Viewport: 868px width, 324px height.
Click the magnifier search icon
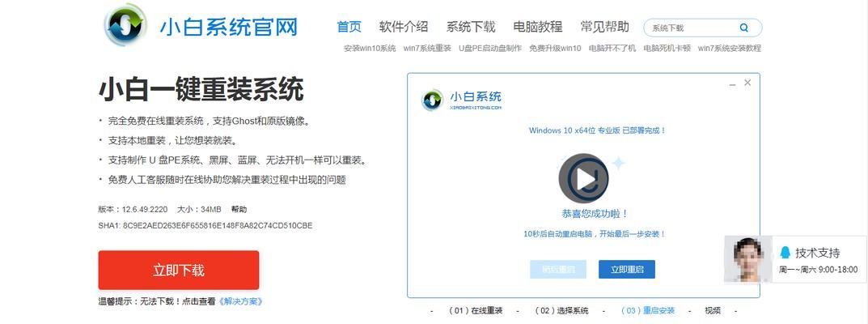click(x=744, y=28)
